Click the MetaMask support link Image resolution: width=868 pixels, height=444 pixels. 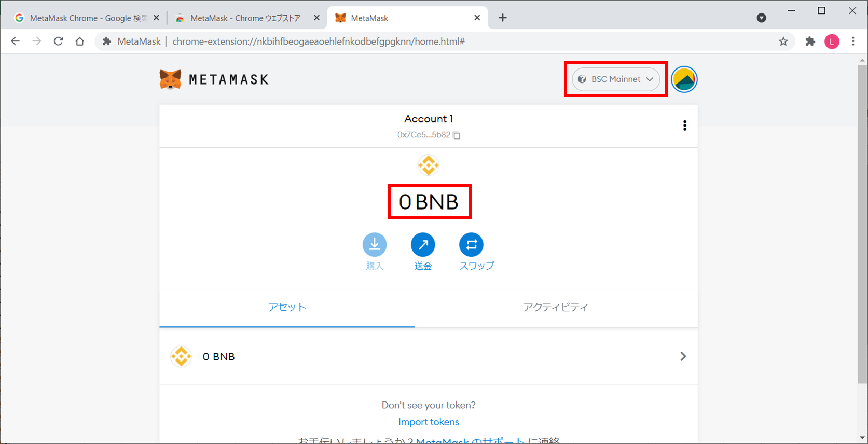471,440
